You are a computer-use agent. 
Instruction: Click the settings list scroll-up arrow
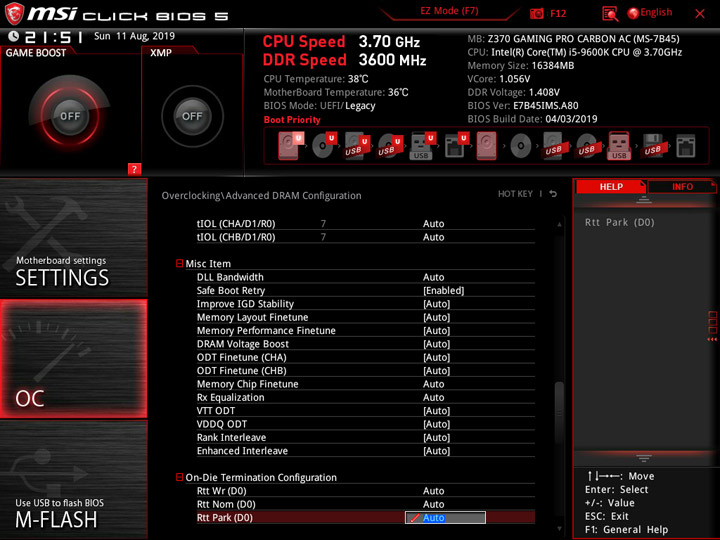point(559,224)
